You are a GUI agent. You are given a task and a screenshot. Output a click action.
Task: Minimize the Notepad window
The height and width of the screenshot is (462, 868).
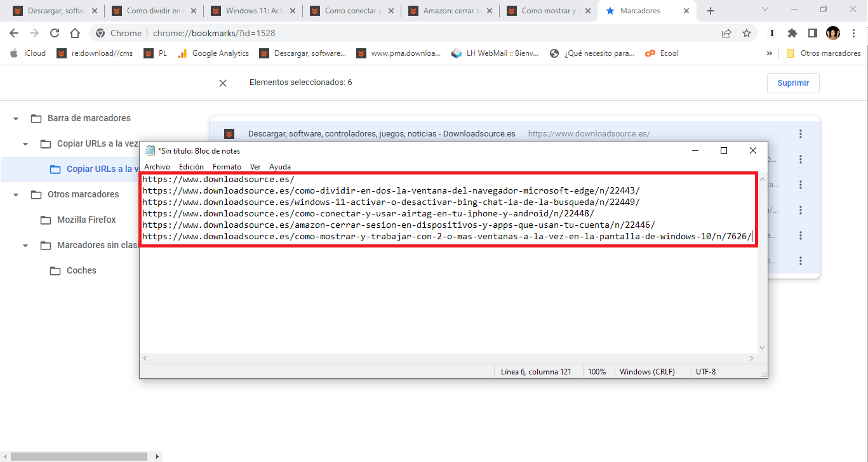pos(695,150)
